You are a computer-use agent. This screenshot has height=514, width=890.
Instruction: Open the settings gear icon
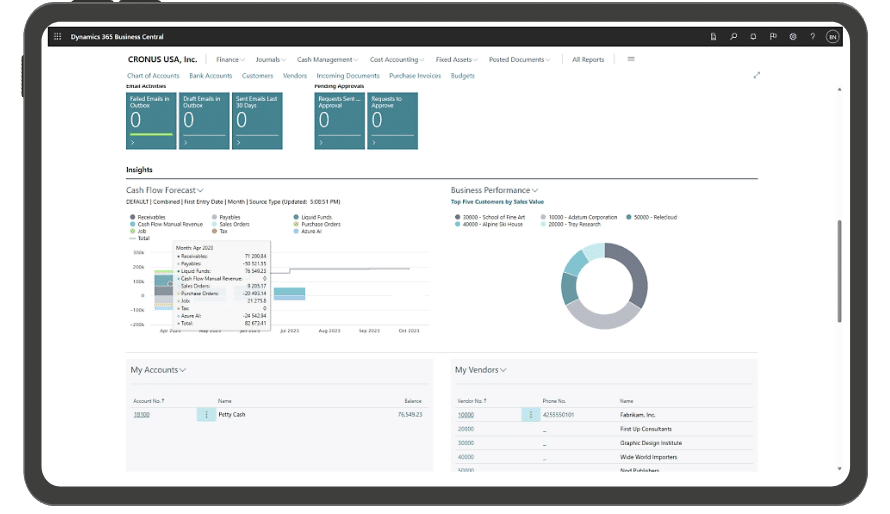click(793, 37)
